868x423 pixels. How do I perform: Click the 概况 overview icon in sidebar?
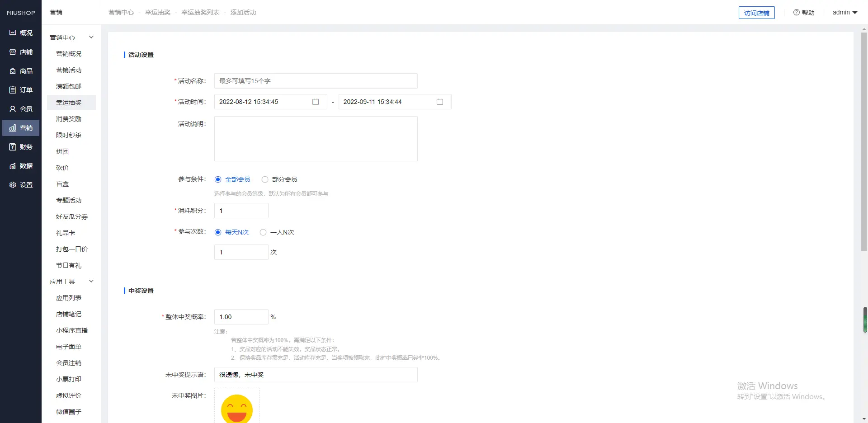13,33
